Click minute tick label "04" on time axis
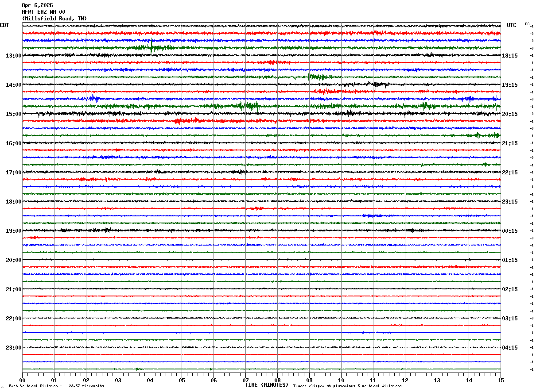Viewport: 536px width, 392px height. [x=150, y=380]
